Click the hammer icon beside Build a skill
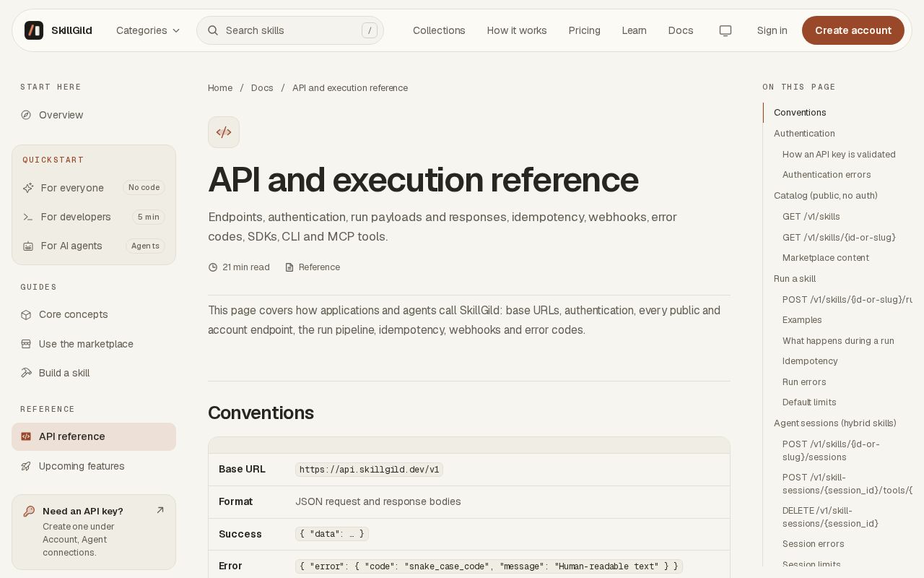Image resolution: width=924 pixels, height=578 pixels. [26, 373]
